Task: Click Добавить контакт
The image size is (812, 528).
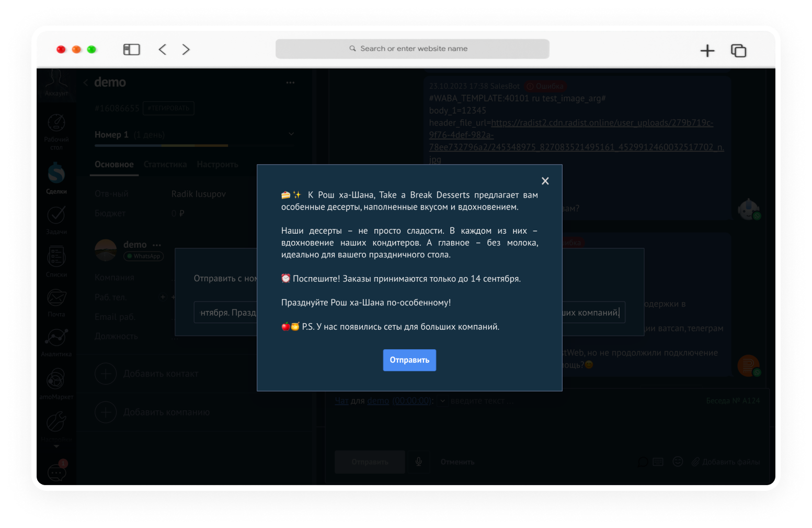Action: point(147,374)
